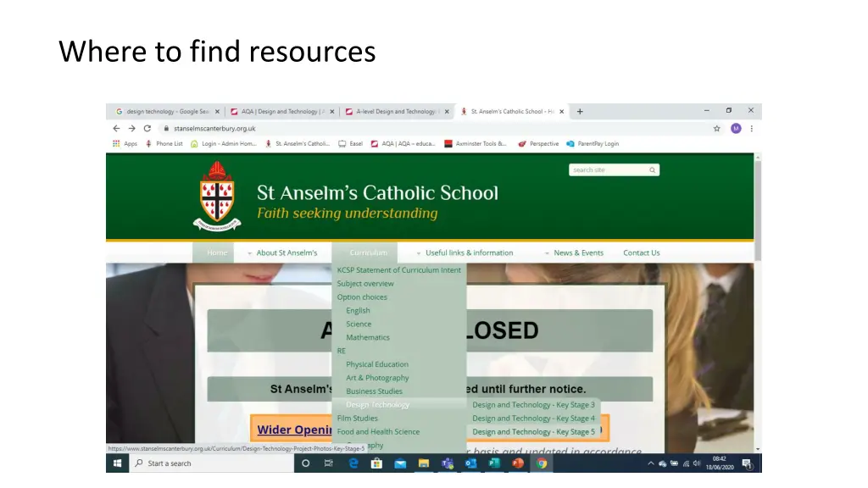Viewport: 868px width, 488px height.
Task: Expand the Useful links & information menu
Action: click(x=469, y=252)
